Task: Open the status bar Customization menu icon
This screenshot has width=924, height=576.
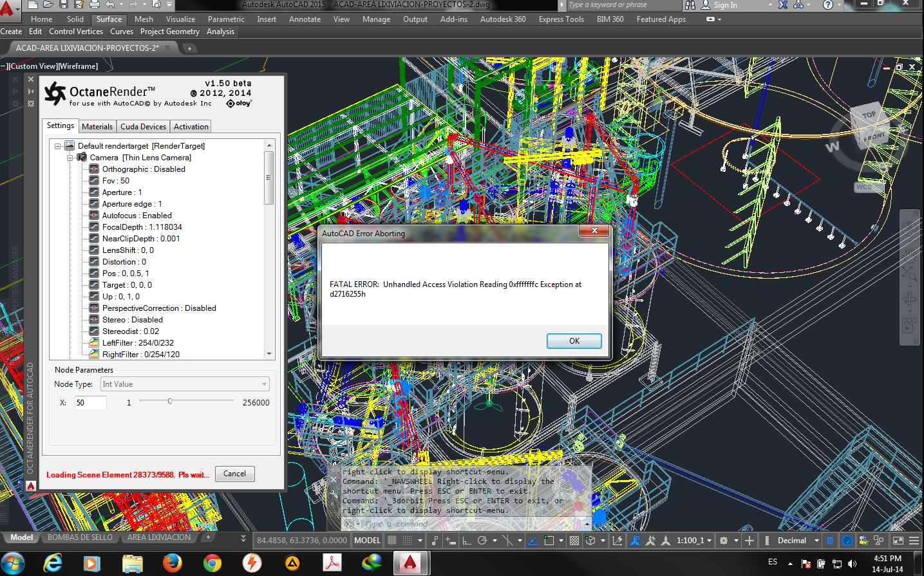Action: pyautogui.click(x=914, y=541)
